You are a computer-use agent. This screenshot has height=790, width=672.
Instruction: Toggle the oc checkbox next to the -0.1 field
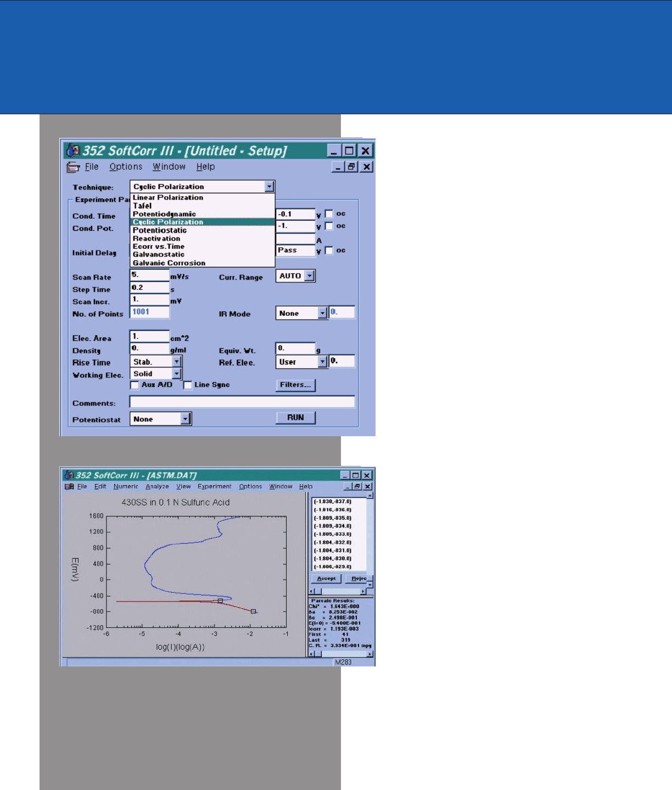click(329, 214)
